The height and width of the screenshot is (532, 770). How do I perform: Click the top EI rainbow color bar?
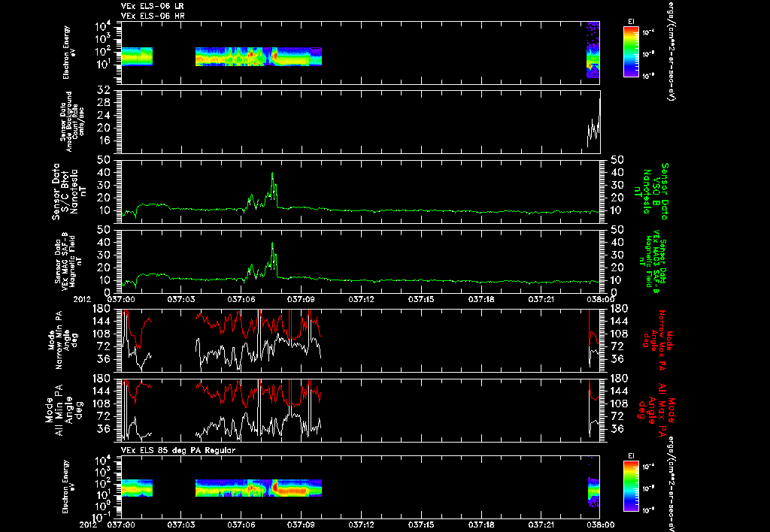point(631,52)
